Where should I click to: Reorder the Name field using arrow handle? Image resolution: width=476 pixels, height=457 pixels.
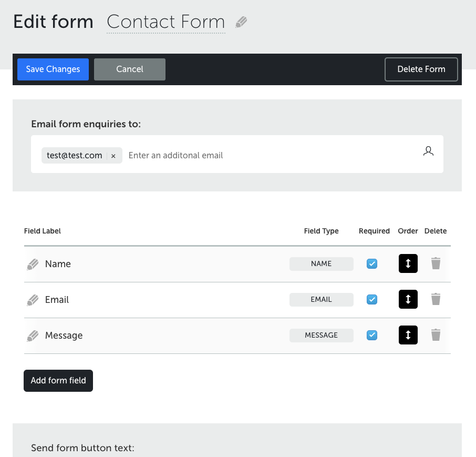tap(408, 263)
